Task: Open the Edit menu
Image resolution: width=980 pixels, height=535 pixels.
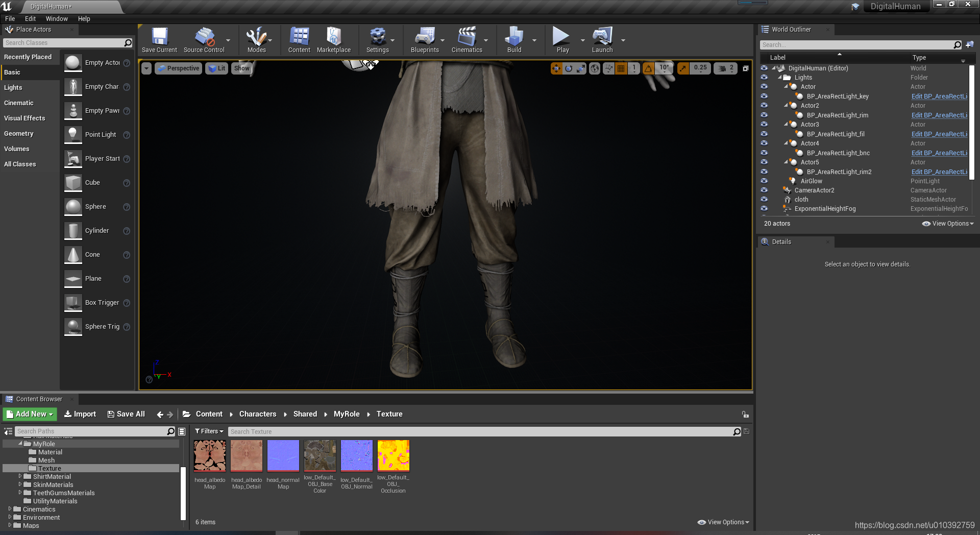Action: coord(30,19)
